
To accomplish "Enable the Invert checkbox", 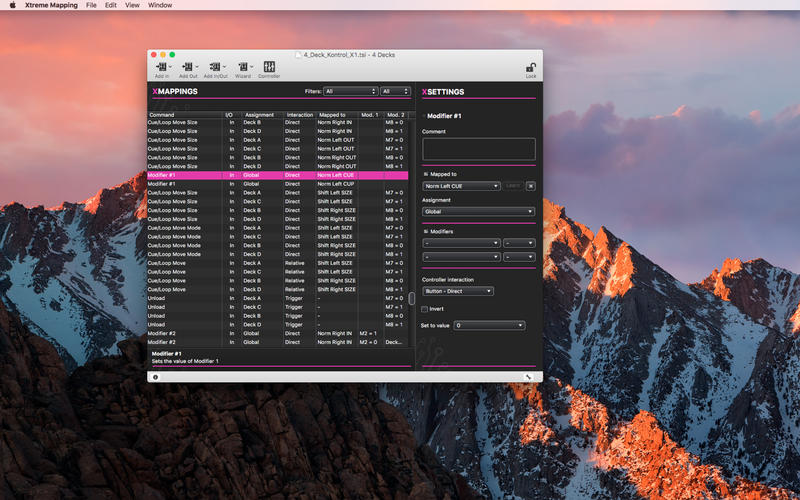I will [x=424, y=309].
